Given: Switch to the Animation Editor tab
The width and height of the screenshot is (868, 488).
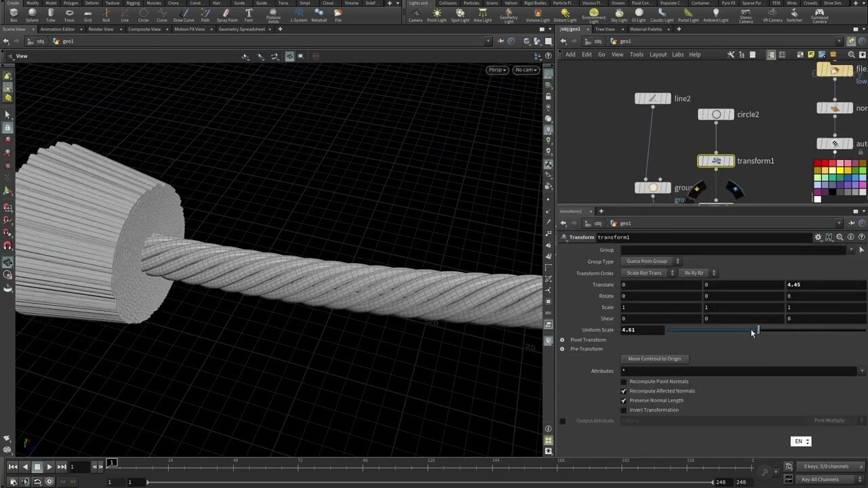Looking at the screenshot, I should click(56, 28).
